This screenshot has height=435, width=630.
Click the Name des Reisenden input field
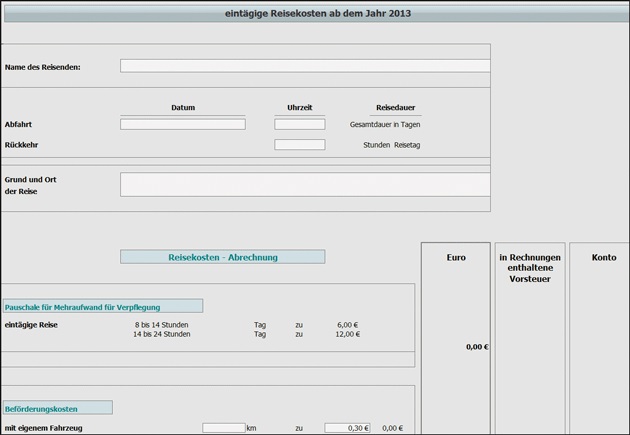[x=305, y=66]
